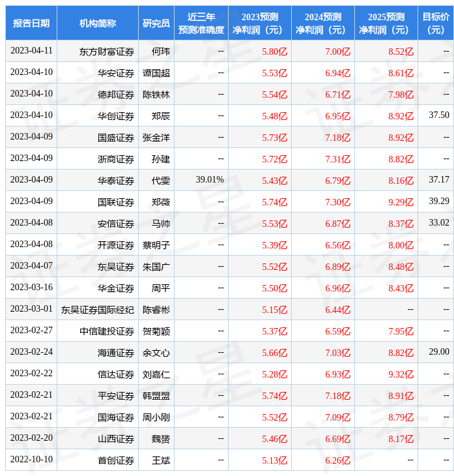Viewport: 454px width, 476px height.
Task: Click the 近三年预测准确度 column header
Action: (201, 23)
